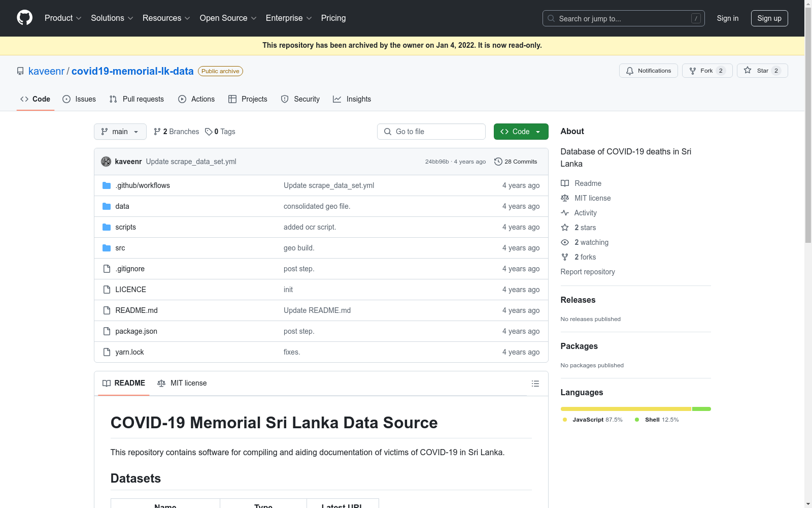Click the LICENCE file icon
Image resolution: width=812 pixels, height=508 pixels.
pyautogui.click(x=107, y=290)
